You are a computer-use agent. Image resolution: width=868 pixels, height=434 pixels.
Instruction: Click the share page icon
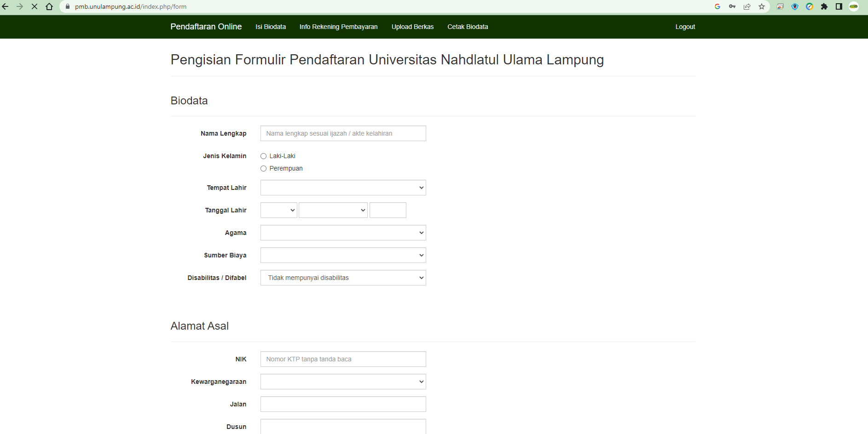click(x=747, y=6)
